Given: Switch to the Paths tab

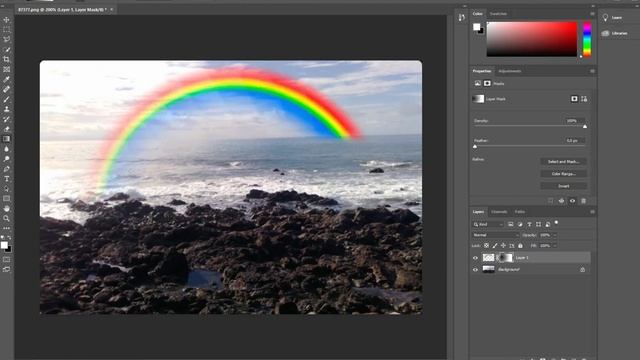Looking at the screenshot, I should coord(520,212).
